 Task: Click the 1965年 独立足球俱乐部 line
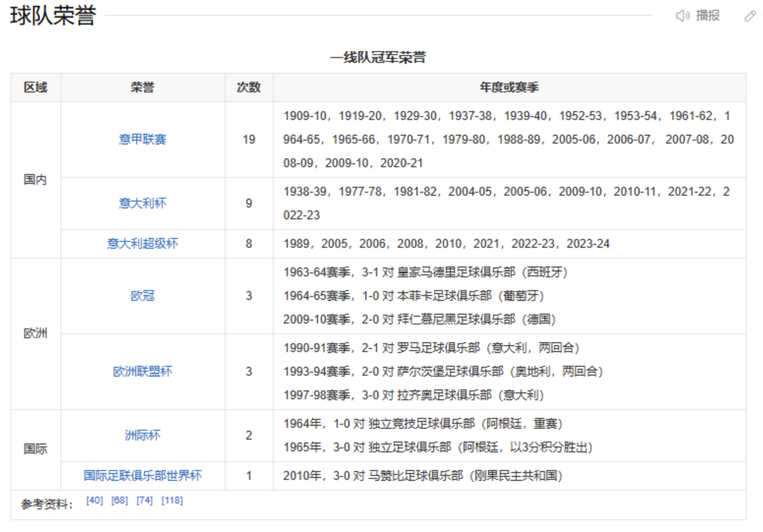(x=438, y=447)
